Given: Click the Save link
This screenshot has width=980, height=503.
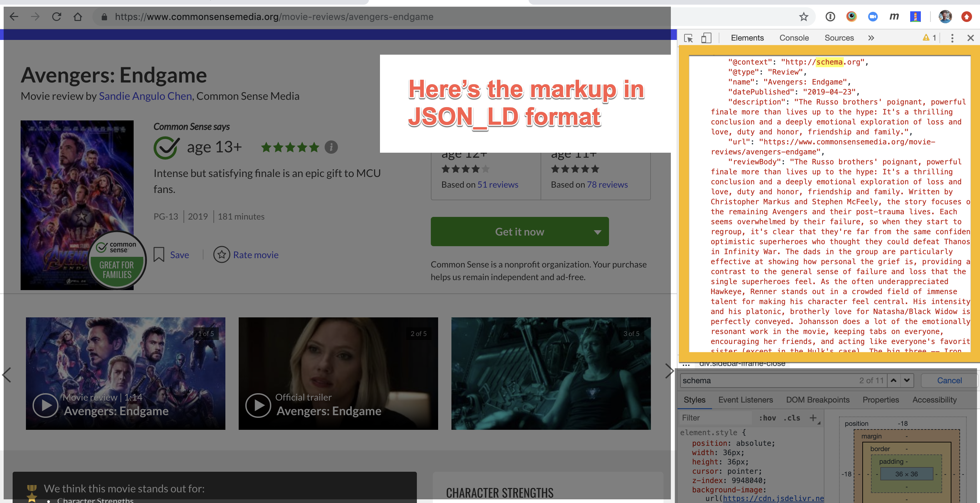Looking at the screenshot, I should (179, 255).
